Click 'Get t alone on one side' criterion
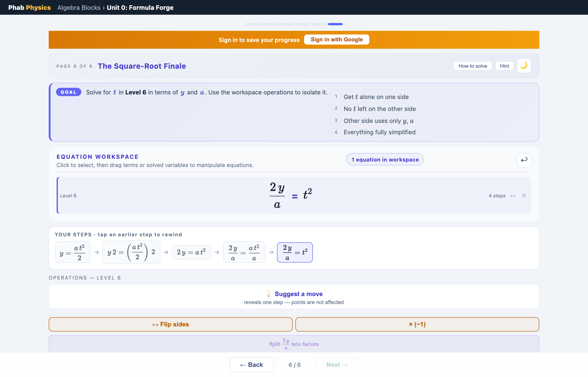This screenshot has width=588, height=377. [x=376, y=97]
